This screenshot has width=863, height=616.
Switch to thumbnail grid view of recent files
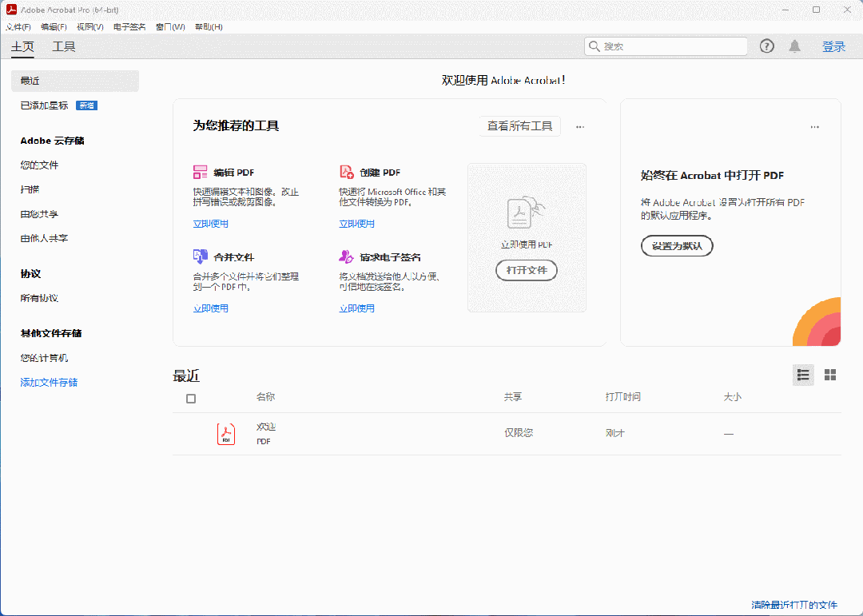[x=830, y=375]
